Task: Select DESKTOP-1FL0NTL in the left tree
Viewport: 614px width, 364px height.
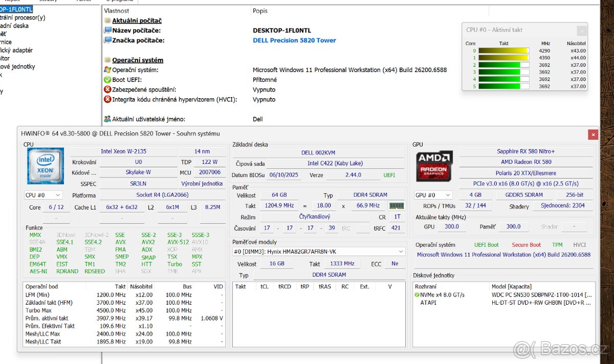Action: (16, 9)
